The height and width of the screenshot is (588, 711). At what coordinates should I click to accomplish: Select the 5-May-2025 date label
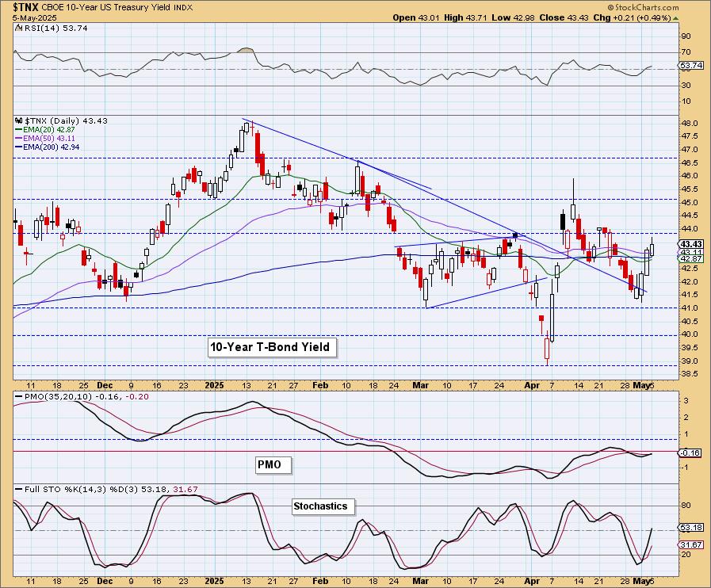(x=34, y=17)
